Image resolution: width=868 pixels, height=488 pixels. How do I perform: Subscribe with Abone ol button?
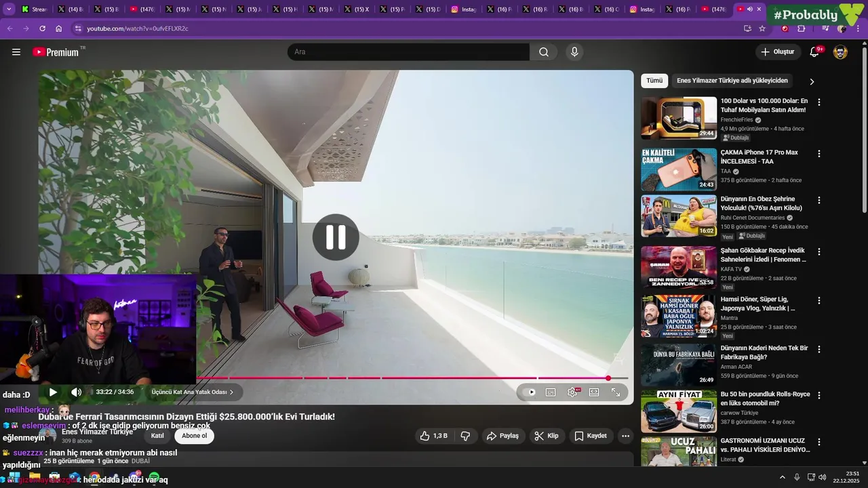click(195, 436)
